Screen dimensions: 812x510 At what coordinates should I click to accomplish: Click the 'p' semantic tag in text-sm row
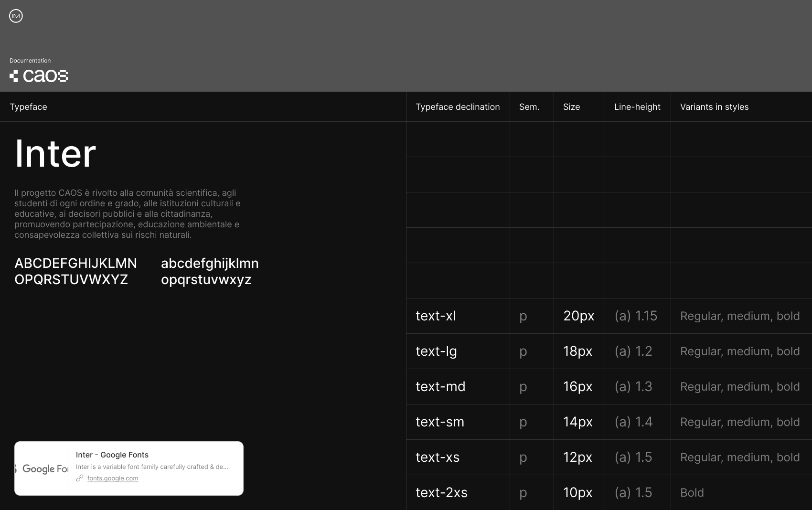523,423
